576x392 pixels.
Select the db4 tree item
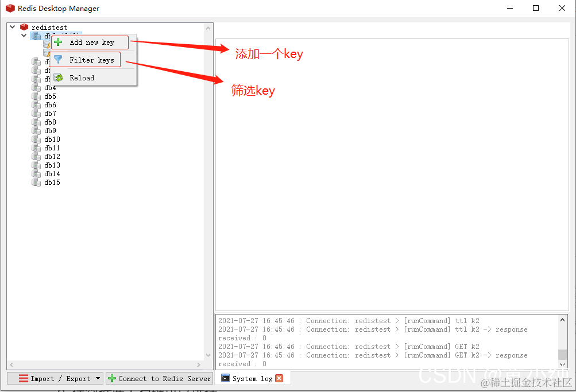[x=50, y=88]
